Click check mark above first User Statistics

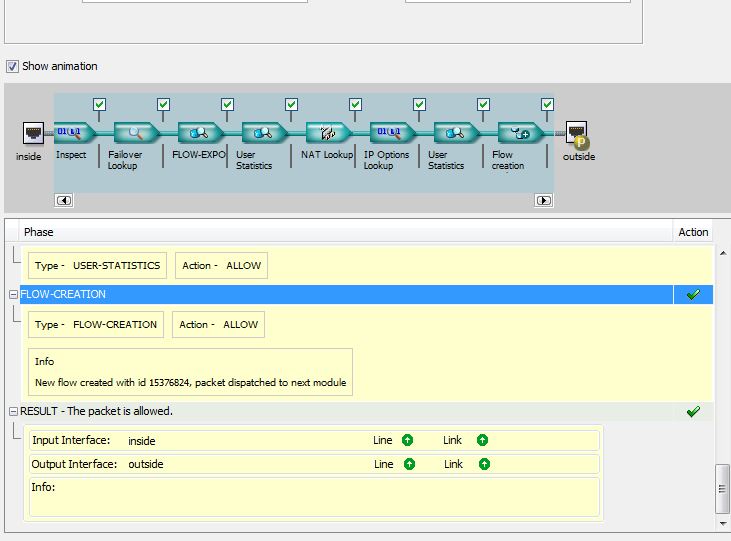point(291,104)
